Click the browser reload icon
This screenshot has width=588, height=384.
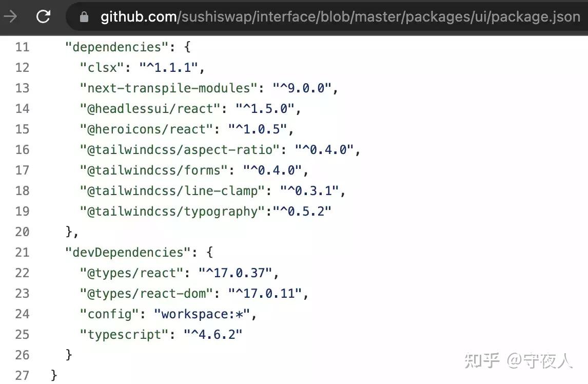pyautogui.click(x=43, y=16)
